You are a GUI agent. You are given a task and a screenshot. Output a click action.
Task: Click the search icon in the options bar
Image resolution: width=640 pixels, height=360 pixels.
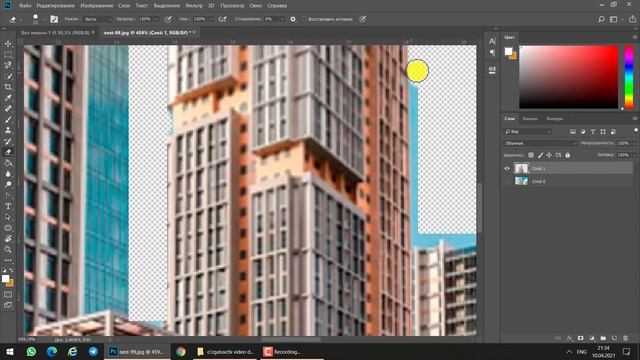(x=601, y=19)
